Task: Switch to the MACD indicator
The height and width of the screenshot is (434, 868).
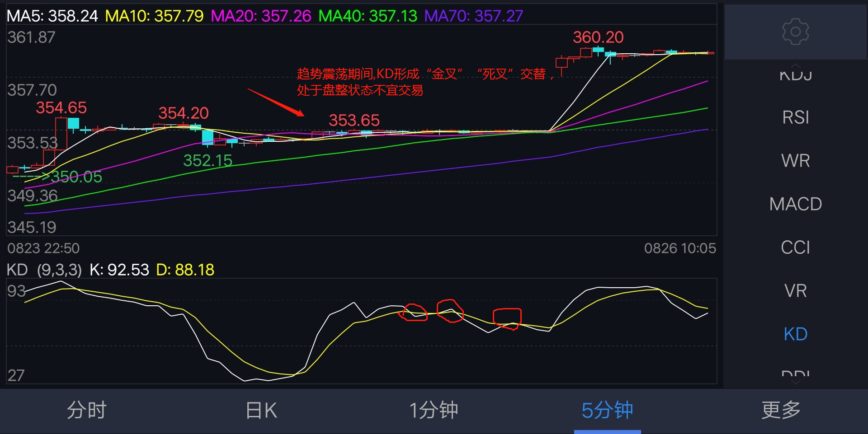Action: pyautogui.click(x=795, y=204)
